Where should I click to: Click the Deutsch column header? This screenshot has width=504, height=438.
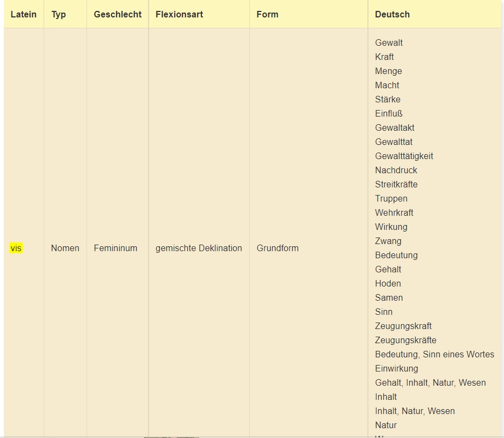392,14
